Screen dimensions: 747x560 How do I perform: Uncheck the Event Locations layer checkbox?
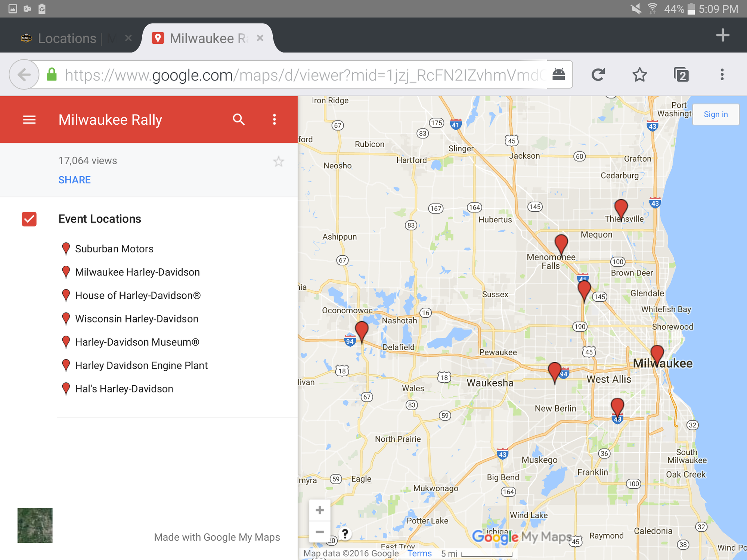29,219
